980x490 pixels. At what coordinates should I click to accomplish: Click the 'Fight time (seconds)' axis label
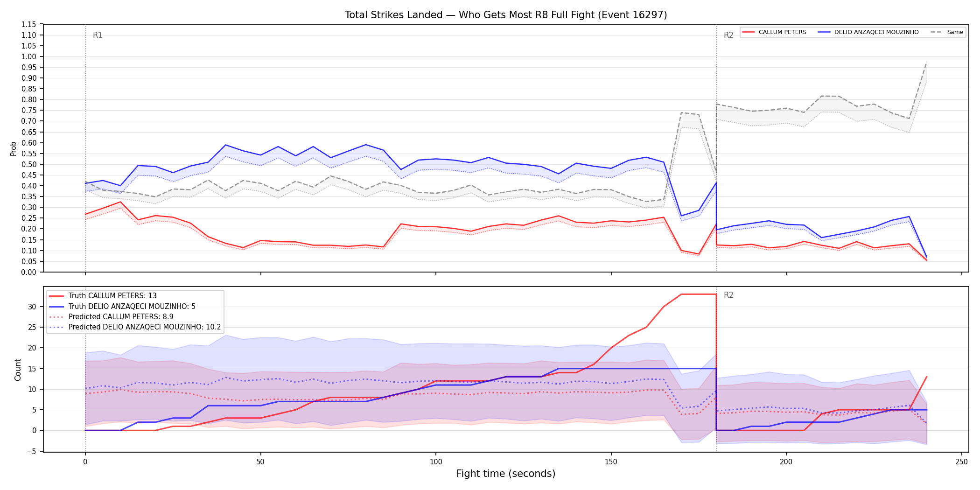[x=506, y=474]
